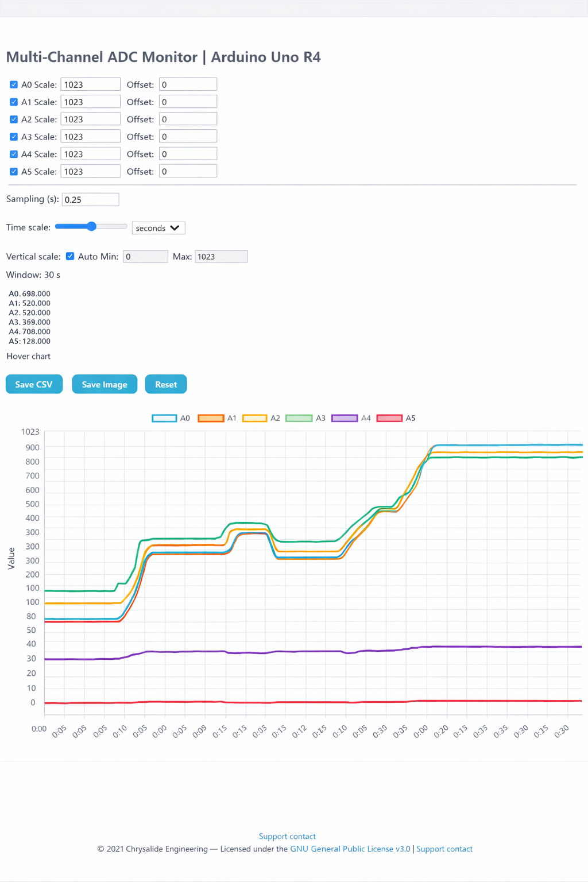Disable the A3 channel checkbox
Image resolution: width=588 pixels, height=882 pixels.
pyautogui.click(x=14, y=137)
